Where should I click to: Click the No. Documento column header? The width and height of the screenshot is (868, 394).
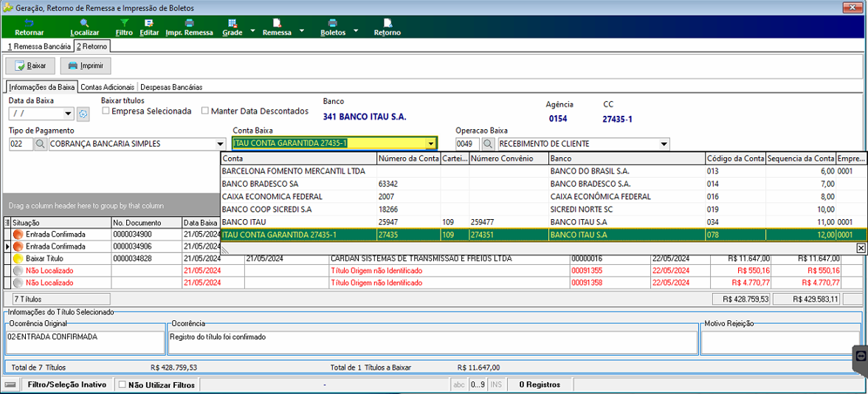coord(146,223)
